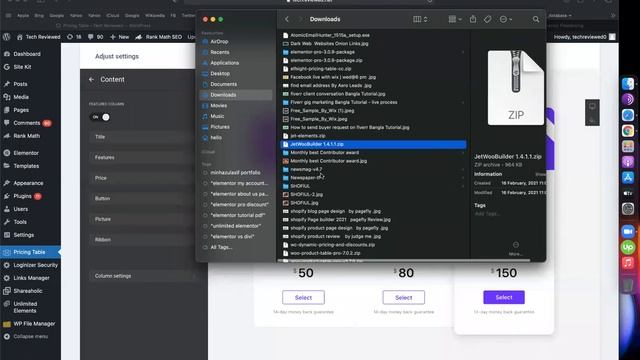Select jet-elements.zip file
640x360 pixels.
308,136
